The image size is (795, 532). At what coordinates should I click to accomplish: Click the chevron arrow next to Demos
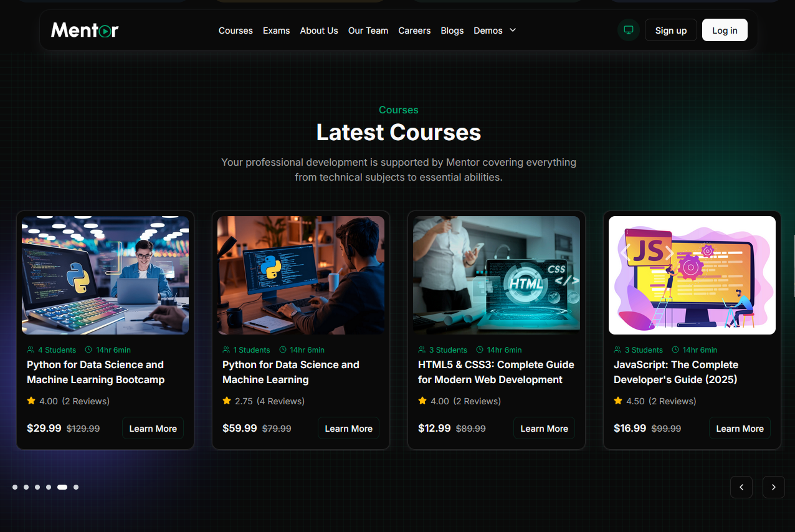tap(513, 30)
